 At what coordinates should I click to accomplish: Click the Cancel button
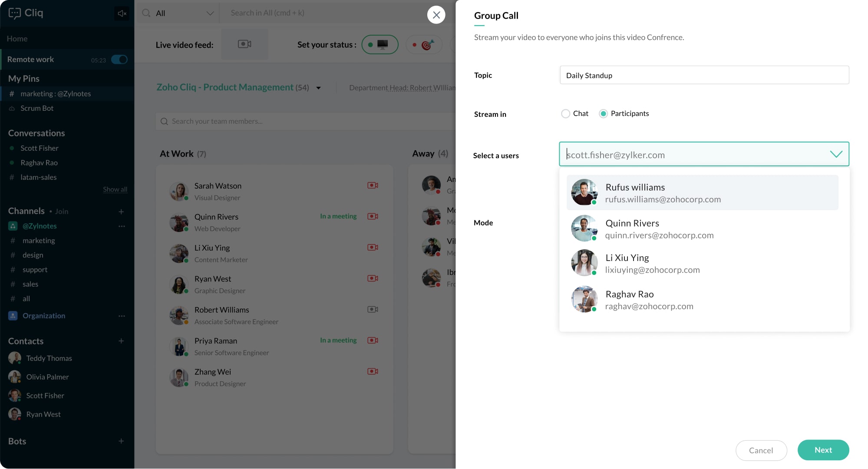(x=761, y=450)
